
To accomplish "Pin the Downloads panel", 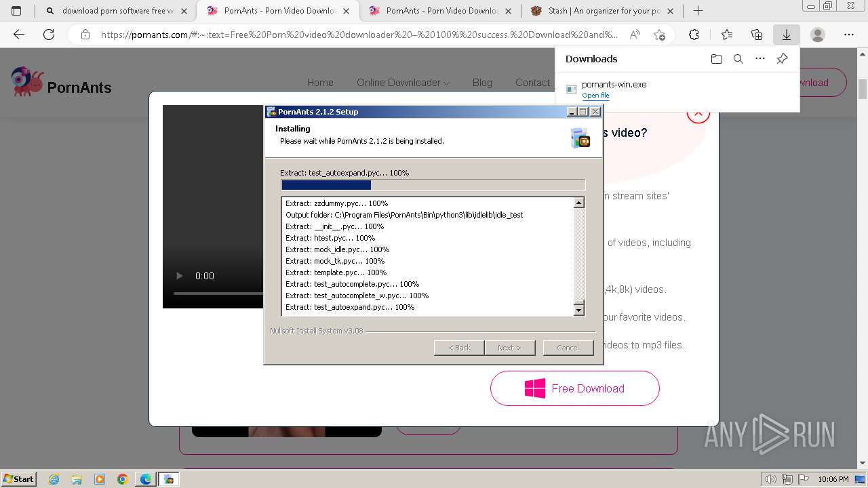I will [x=782, y=59].
